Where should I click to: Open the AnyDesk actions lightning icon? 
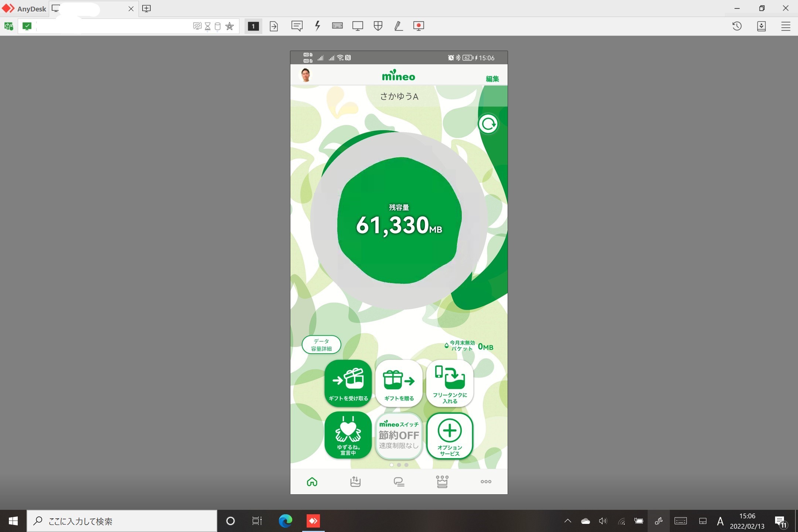point(317,26)
